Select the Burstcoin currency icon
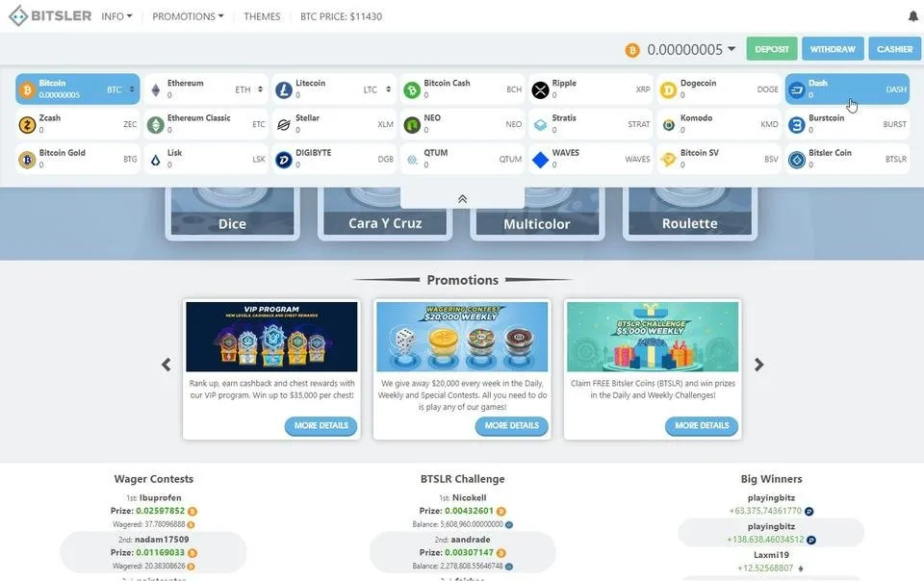The image size is (924, 581). [x=797, y=124]
